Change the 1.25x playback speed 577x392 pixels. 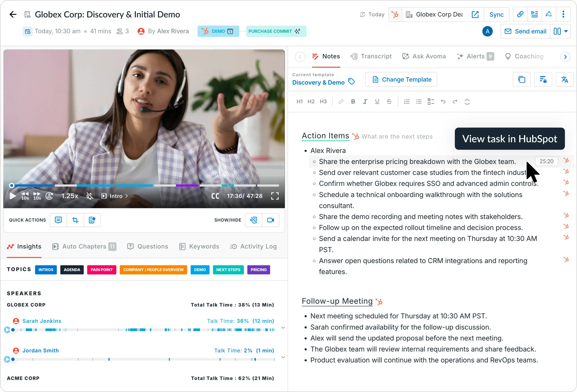click(x=69, y=196)
